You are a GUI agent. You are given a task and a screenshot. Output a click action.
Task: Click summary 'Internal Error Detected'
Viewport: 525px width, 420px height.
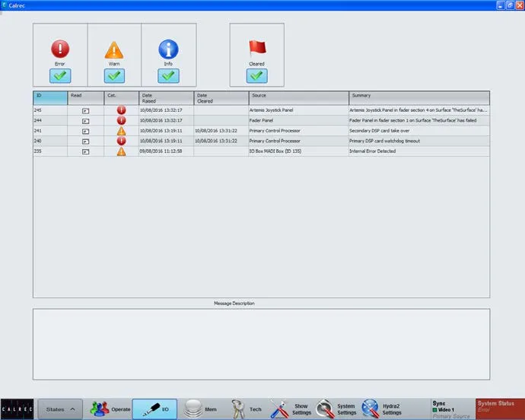[373, 151]
